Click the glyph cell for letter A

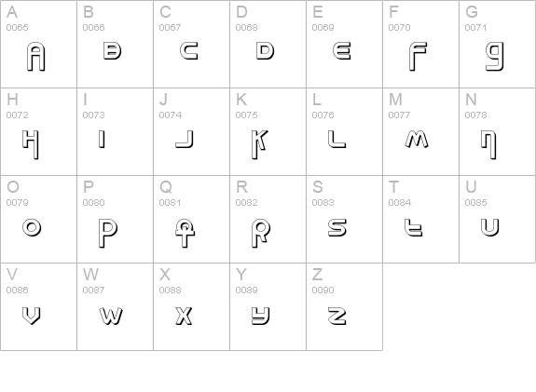[38, 44]
